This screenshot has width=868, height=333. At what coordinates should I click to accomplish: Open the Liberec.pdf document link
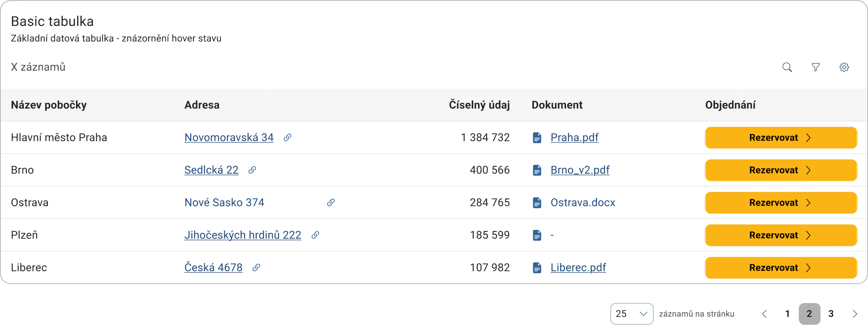click(x=578, y=267)
